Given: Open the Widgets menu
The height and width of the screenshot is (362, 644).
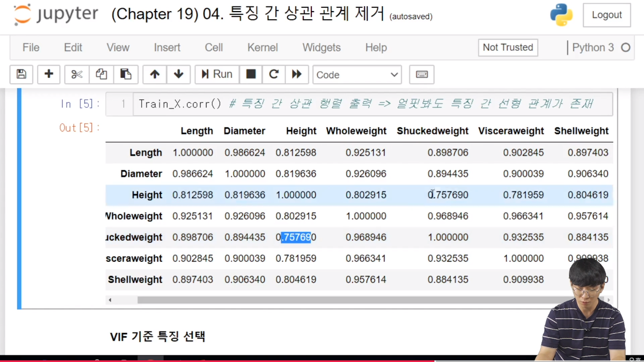Looking at the screenshot, I should pos(321,47).
